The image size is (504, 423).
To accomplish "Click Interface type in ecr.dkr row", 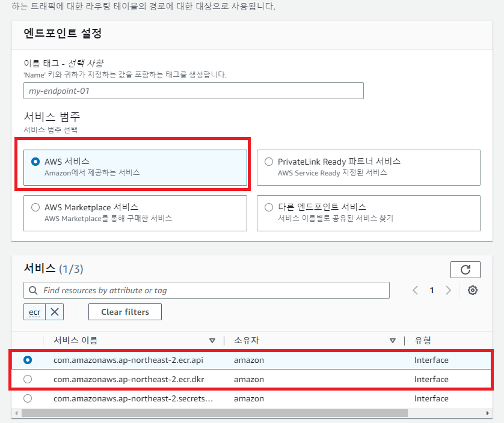I will pyautogui.click(x=431, y=379).
